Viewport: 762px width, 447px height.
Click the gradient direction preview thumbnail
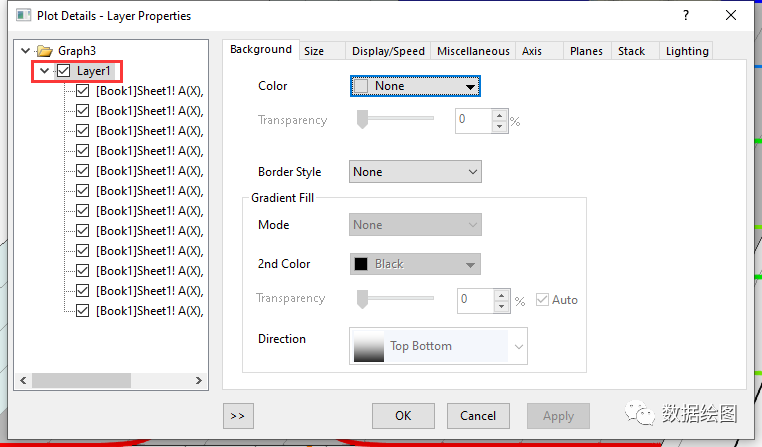pos(369,346)
